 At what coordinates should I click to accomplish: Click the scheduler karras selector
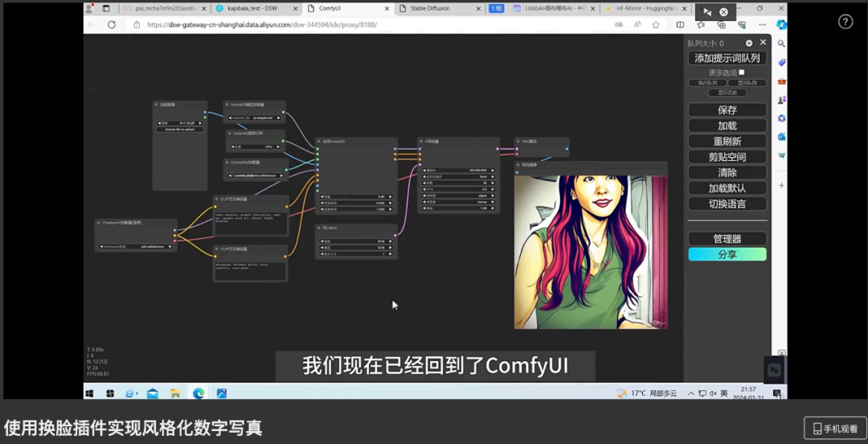pyautogui.click(x=458, y=202)
